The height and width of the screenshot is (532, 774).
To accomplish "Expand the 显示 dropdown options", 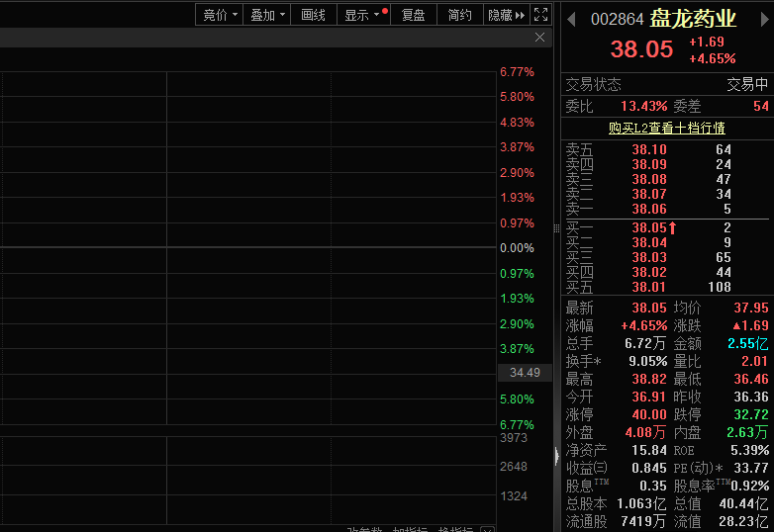I will coord(361,15).
